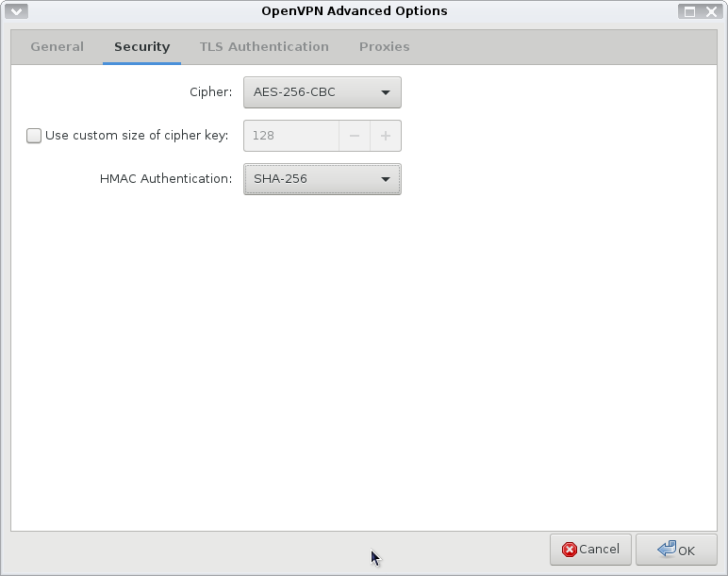Open the Cipher dropdown showing AES-256-CBC
Screen dimensions: 728x576
tap(323, 92)
